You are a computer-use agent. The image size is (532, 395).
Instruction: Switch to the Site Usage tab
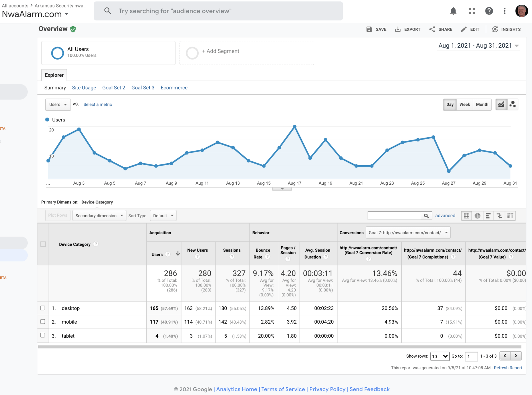coord(84,88)
